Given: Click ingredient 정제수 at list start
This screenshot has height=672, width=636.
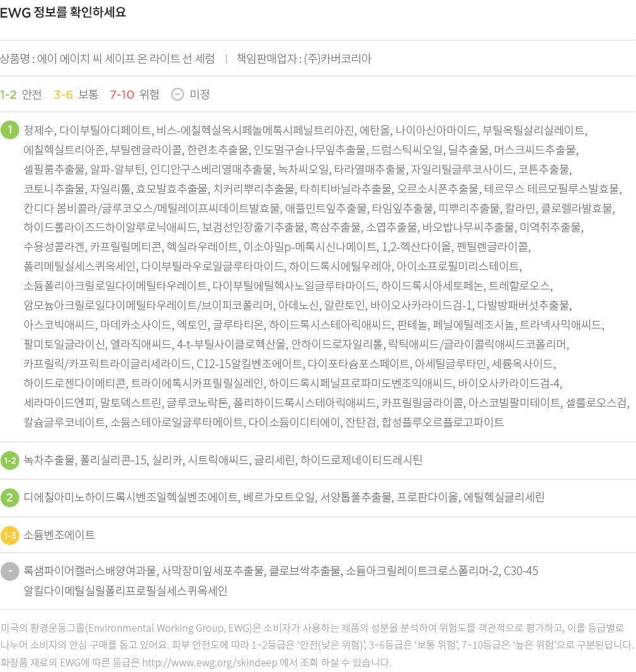Looking at the screenshot, I should pos(39,131).
